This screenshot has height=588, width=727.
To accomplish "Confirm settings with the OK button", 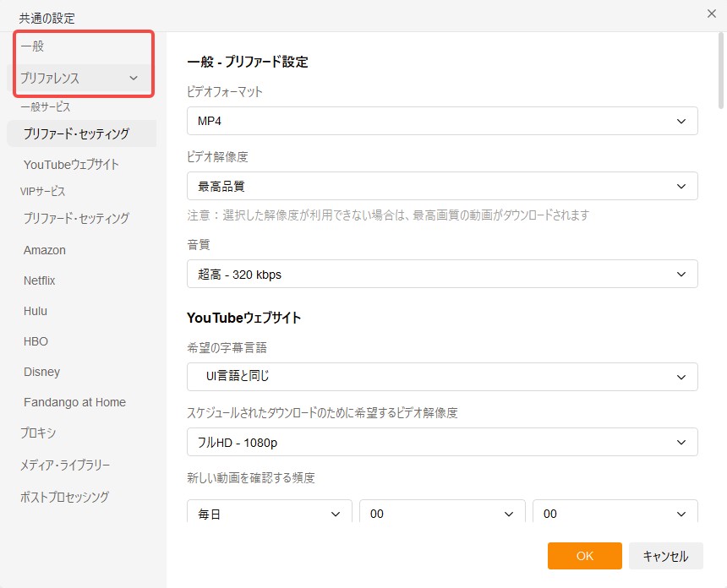I will coord(584,556).
